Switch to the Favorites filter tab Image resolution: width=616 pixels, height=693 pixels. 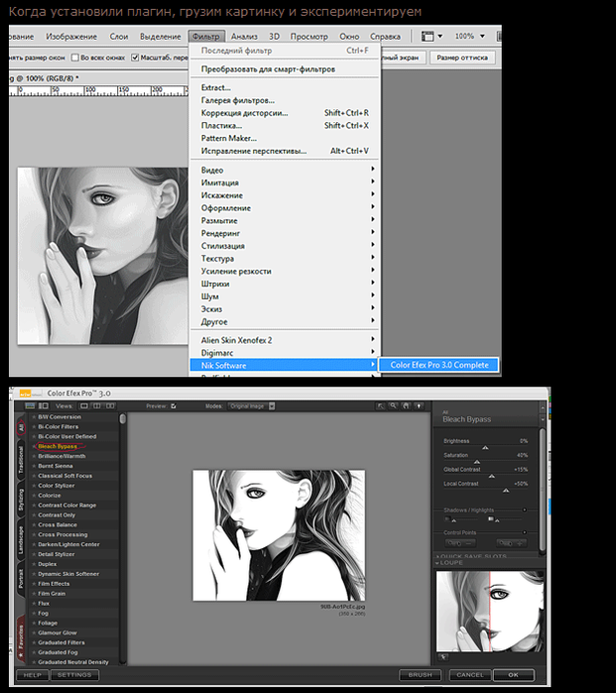pyautogui.click(x=21, y=639)
